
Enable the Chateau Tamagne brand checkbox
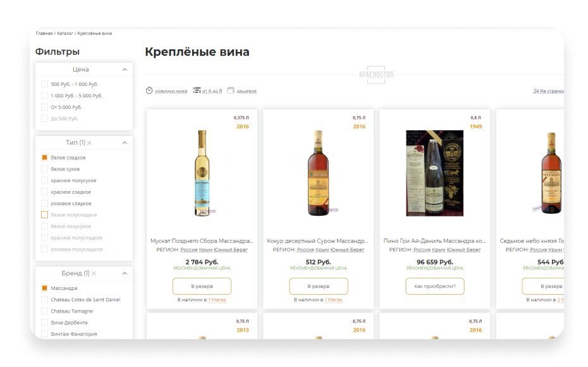click(45, 311)
